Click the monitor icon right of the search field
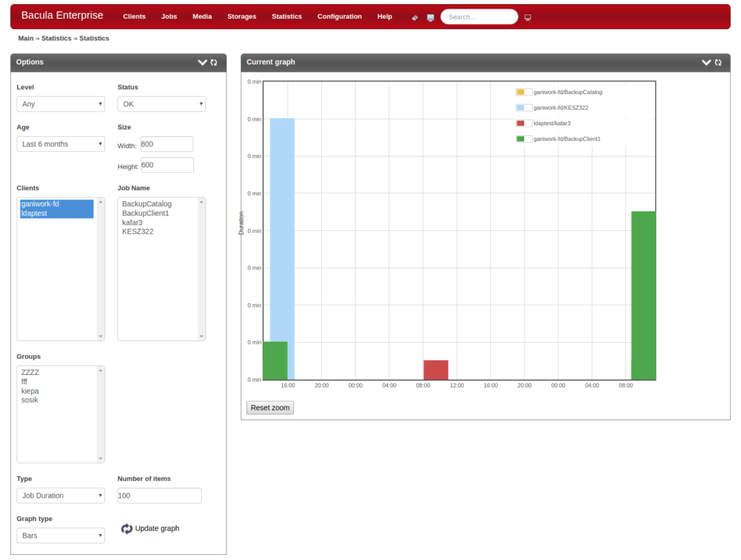The height and width of the screenshot is (560, 741). point(528,17)
